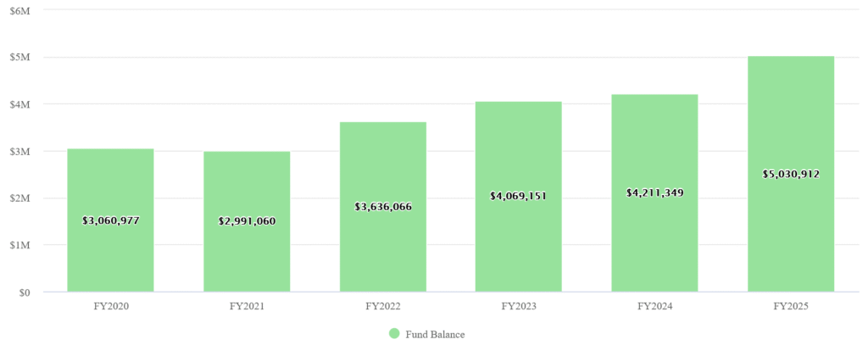The image size is (868, 356).
Task: Click the $5,030,912 data label
Action: tap(791, 175)
